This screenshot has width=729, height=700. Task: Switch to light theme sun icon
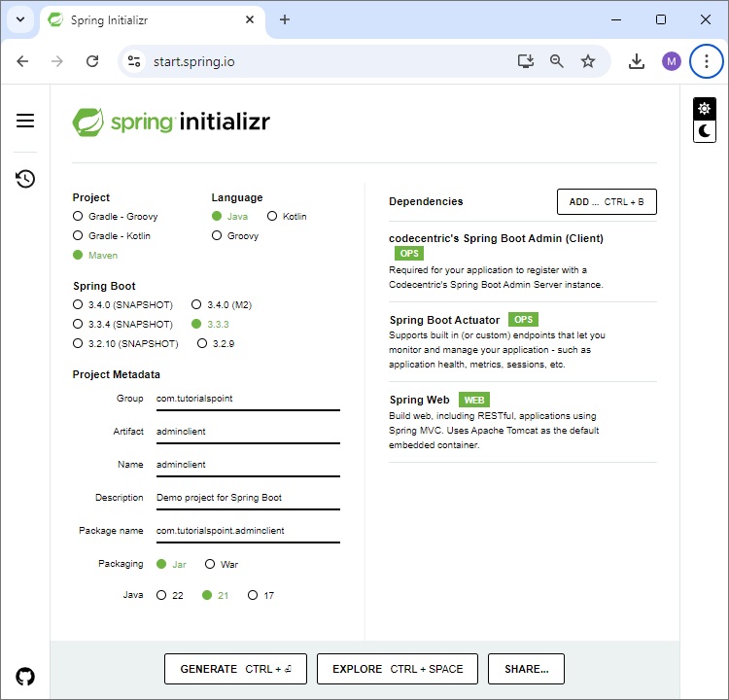[x=705, y=109]
